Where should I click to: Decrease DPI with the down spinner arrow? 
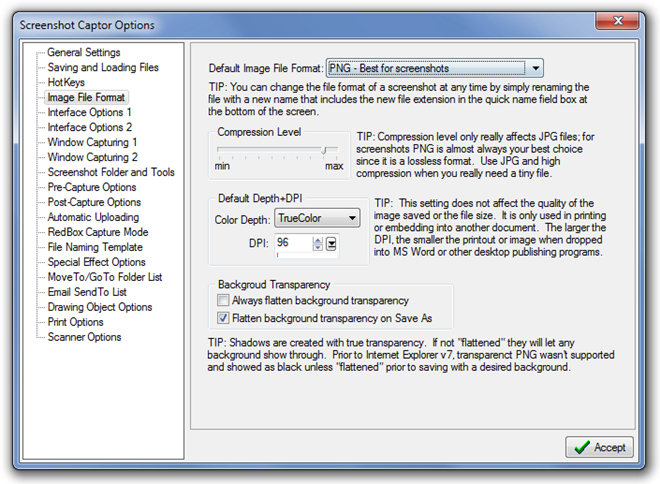(318, 247)
